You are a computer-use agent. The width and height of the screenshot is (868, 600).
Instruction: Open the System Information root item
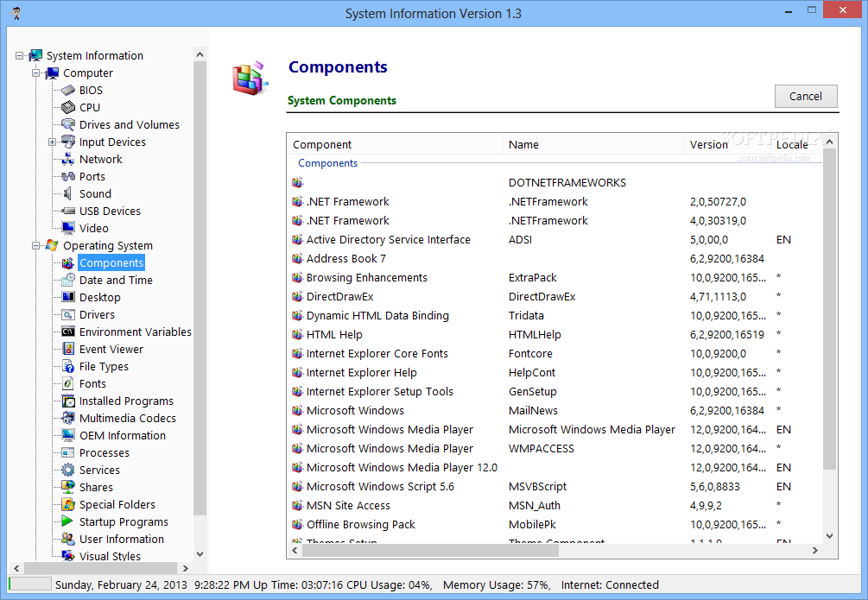point(95,56)
